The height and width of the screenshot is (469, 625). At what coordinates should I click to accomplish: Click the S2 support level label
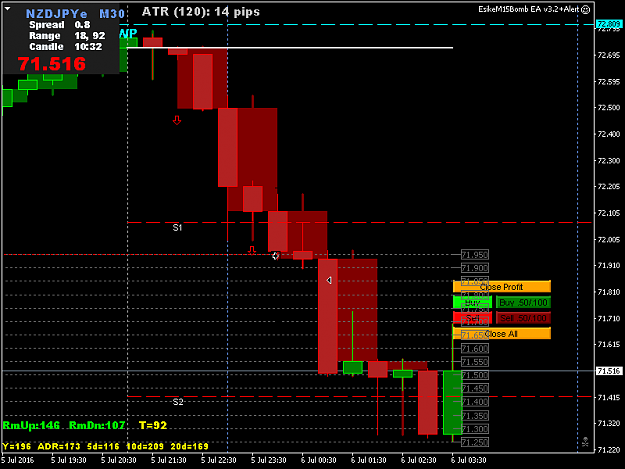pyautogui.click(x=178, y=402)
